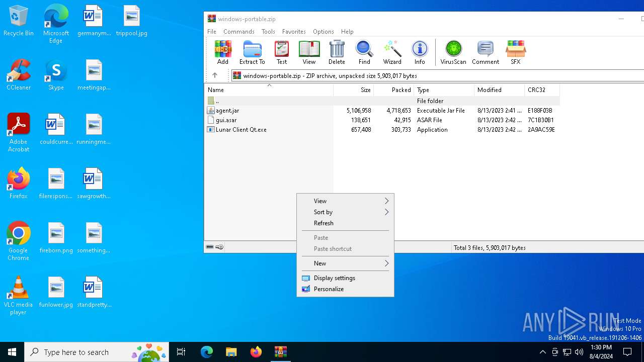The image size is (644, 362).
Task: Click the Test archive icon
Action: [x=281, y=52]
